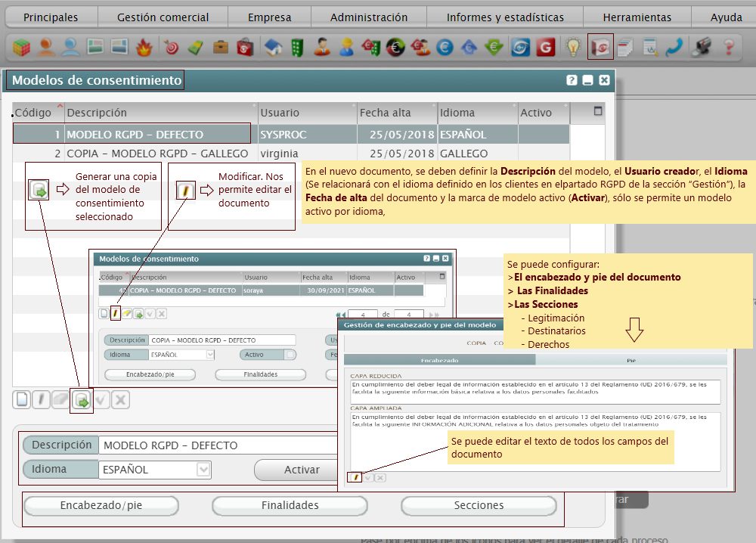Click the blue house up-arrow icon
This screenshot has width=756, height=543.
click(469, 47)
